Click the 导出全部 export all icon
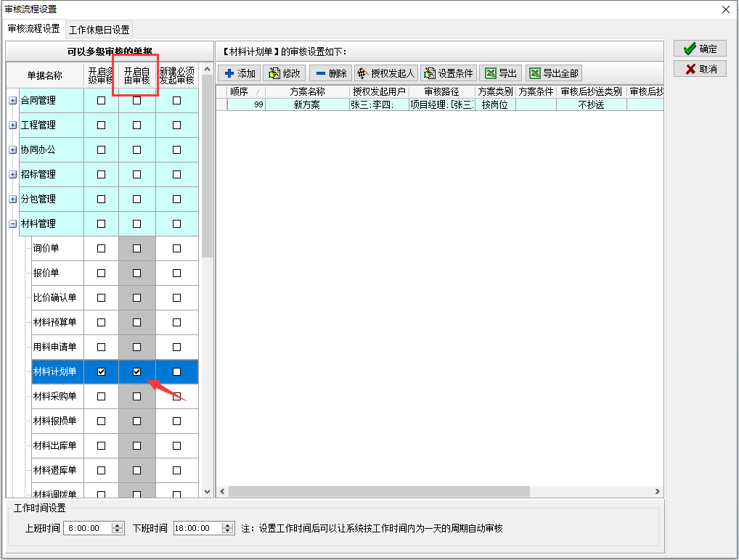This screenshot has width=739, height=560. (x=535, y=73)
